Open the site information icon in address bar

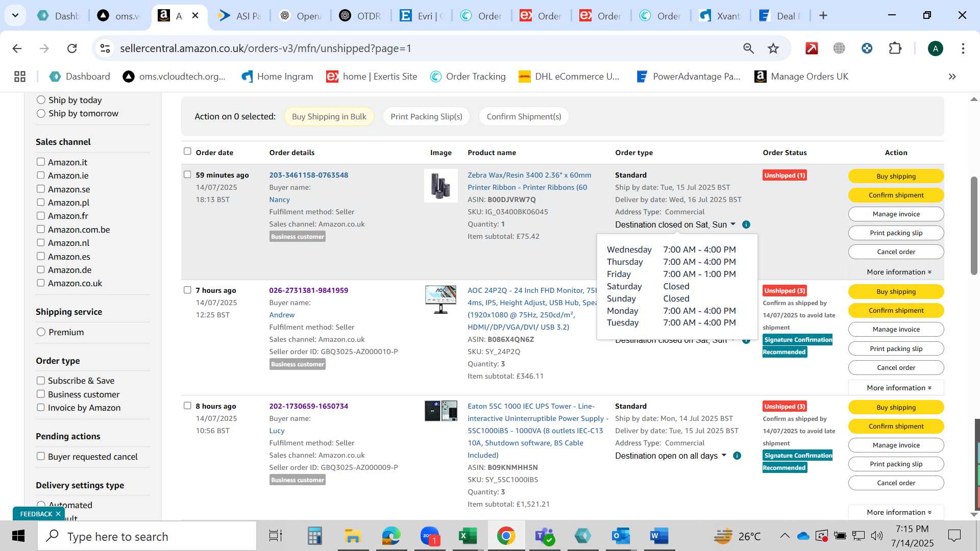click(x=105, y=48)
